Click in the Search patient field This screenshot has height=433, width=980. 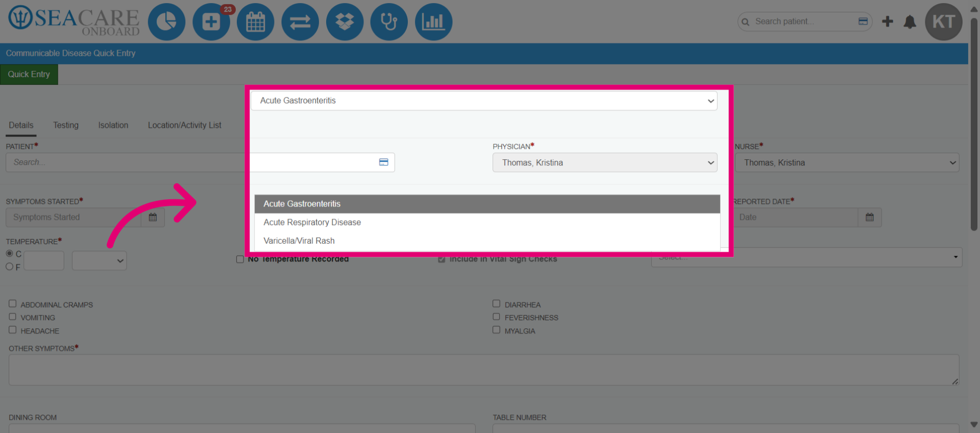(804, 21)
